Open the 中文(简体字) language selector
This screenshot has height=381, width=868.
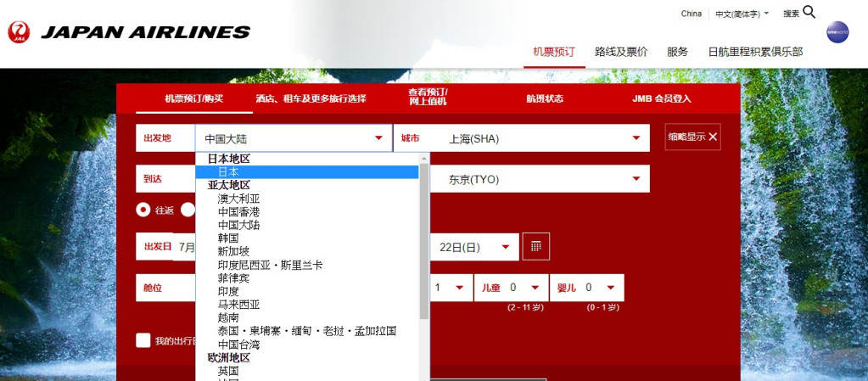tap(742, 14)
